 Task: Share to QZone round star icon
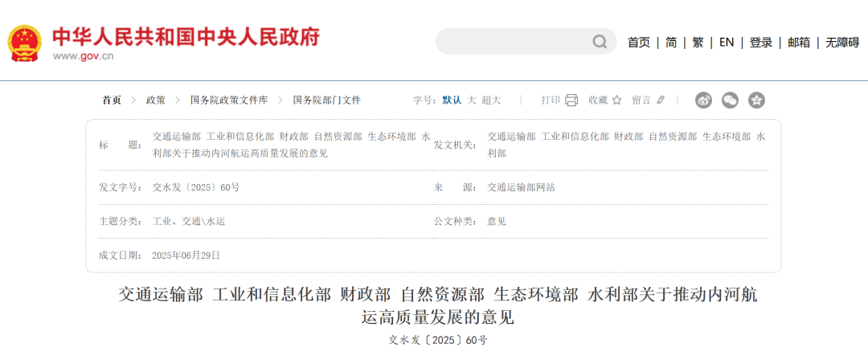point(756,100)
